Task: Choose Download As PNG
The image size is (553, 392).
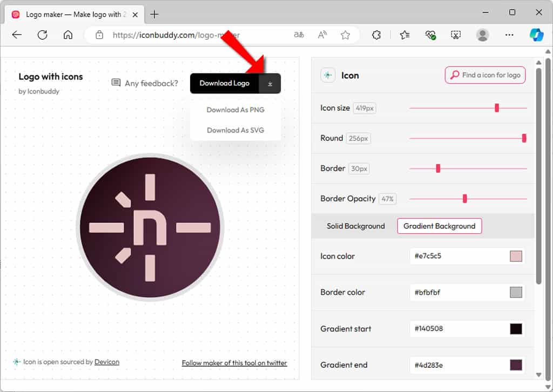Action: pos(235,110)
